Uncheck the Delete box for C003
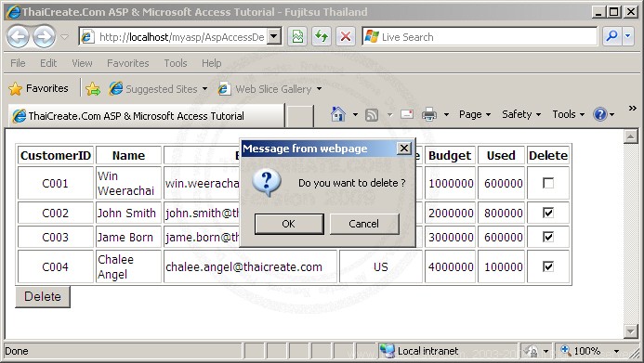This screenshot has width=644, height=363. point(548,237)
